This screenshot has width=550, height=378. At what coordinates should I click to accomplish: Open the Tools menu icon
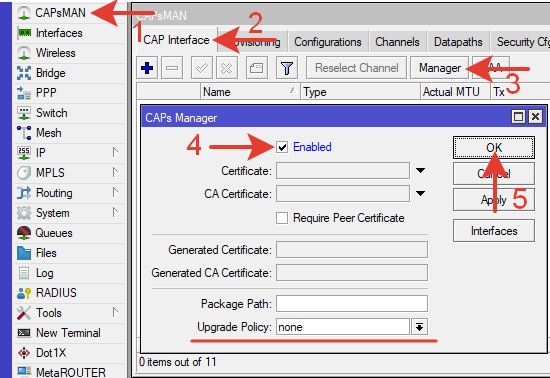tap(24, 313)
